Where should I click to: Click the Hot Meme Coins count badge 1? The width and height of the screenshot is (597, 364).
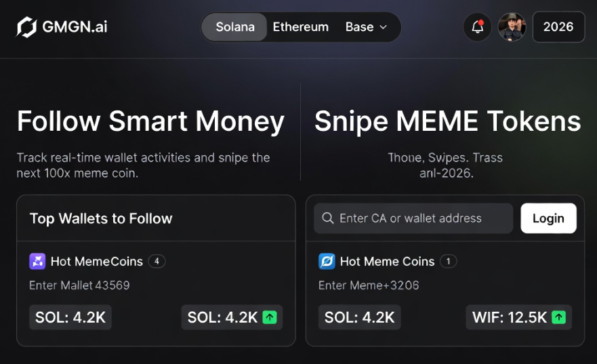click(448, 262)
